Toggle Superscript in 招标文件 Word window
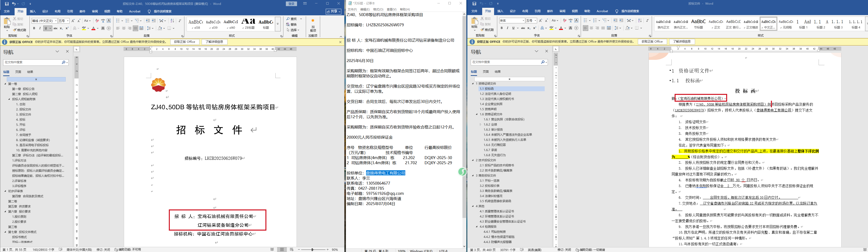 pyautogui.click(x=67, y=28)
